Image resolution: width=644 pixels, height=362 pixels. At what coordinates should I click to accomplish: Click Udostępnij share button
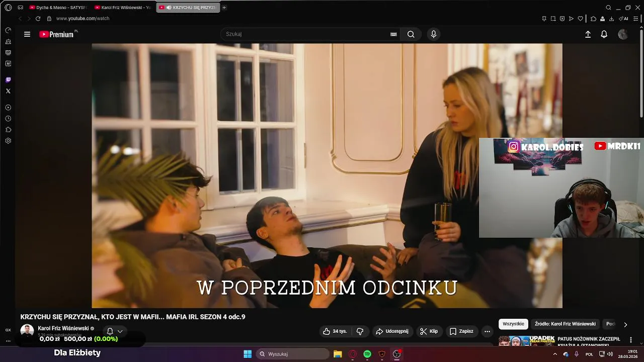tap(392, 331)
